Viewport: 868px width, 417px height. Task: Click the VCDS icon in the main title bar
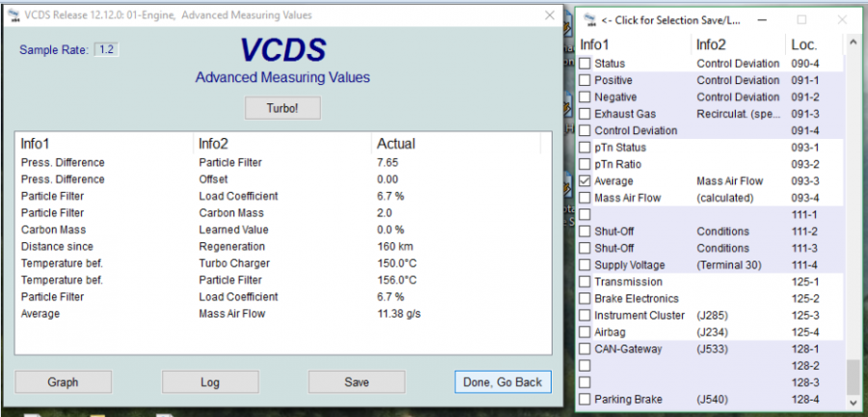click(x=14, y=15)
